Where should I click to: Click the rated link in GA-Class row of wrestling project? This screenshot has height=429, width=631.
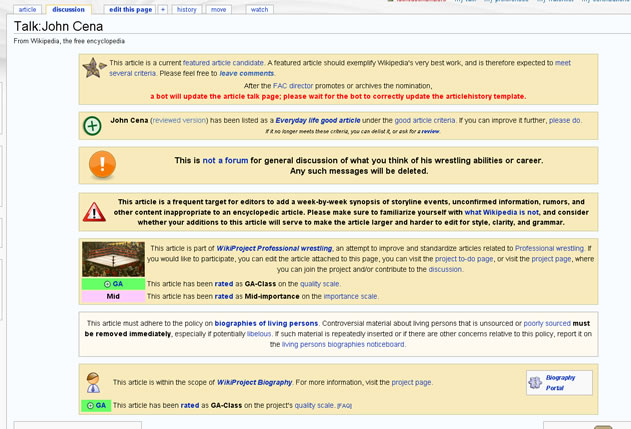point(224,284)
